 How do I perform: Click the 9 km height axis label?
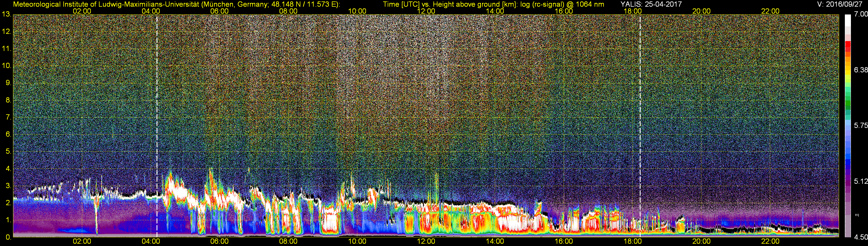pyautogui.click(x=8, y=83)
